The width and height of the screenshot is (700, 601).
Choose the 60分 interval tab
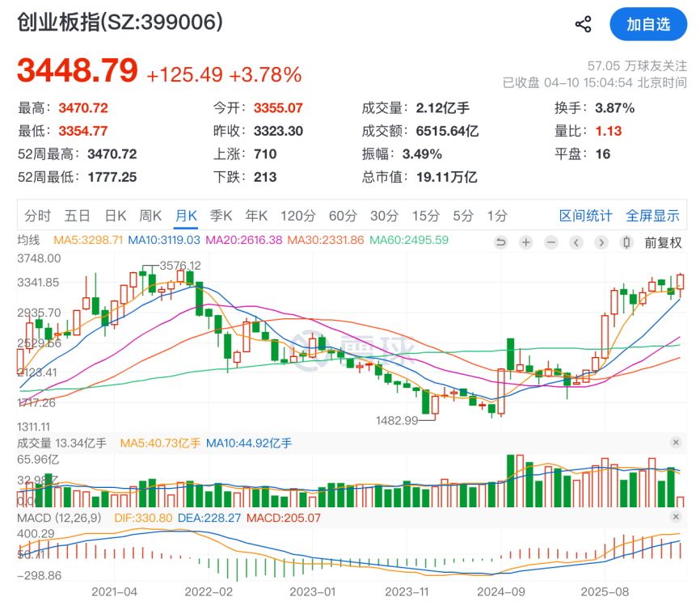point(342,216)
